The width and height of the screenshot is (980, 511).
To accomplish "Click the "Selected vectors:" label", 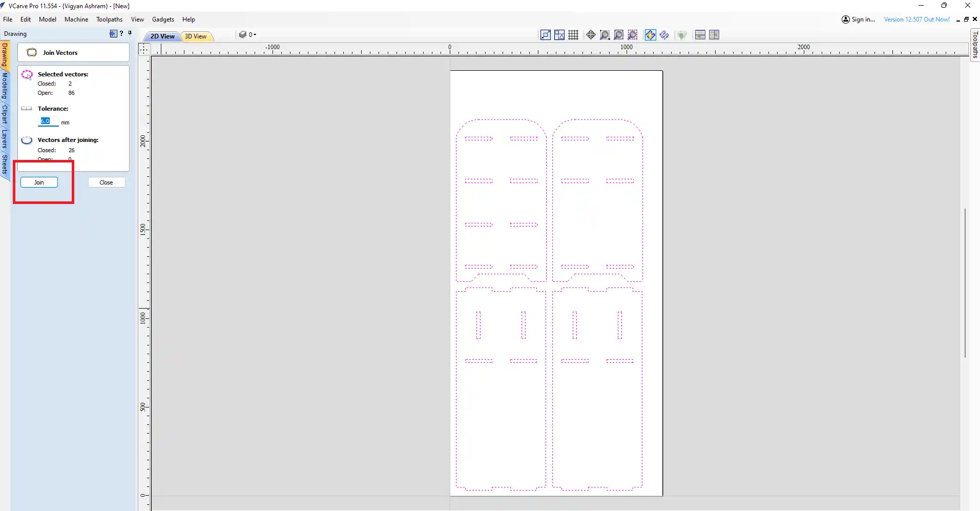I will coord(63,74).
